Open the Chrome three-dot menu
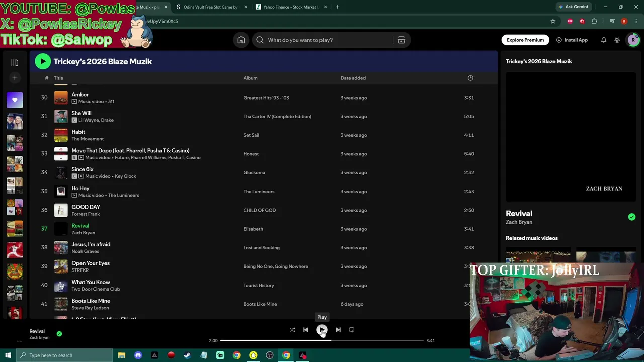 636,21
